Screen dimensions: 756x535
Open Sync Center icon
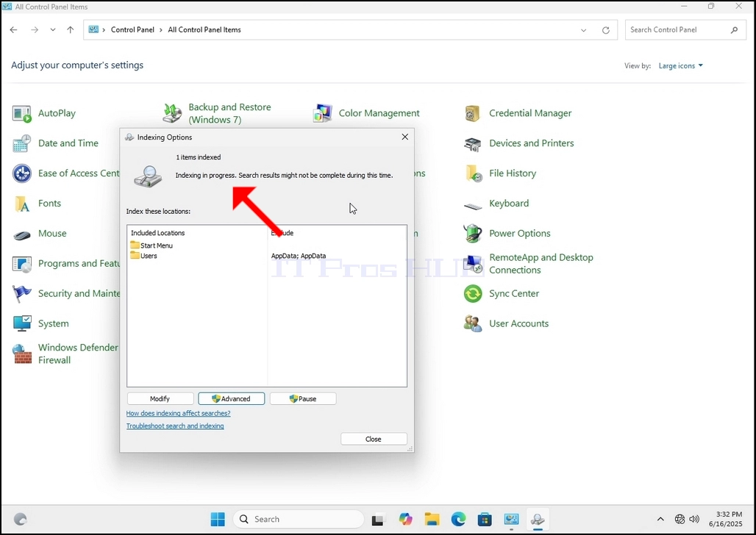(x=472, y=294)
